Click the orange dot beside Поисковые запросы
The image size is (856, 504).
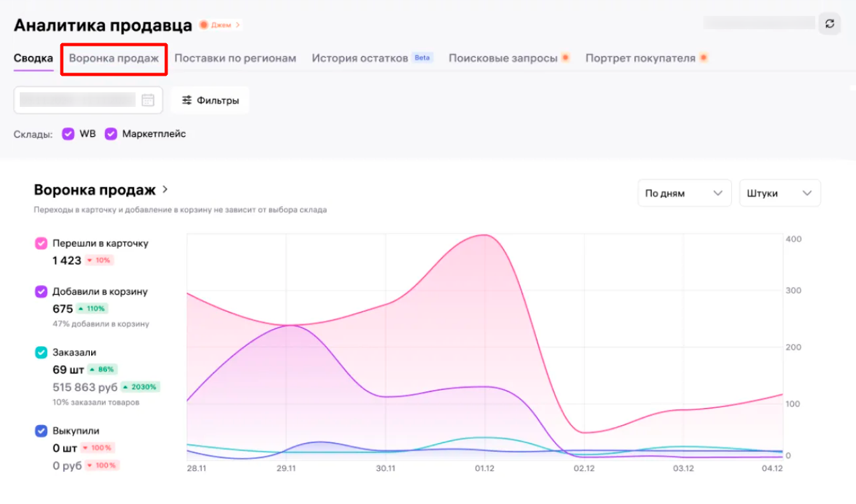(565, 58)
